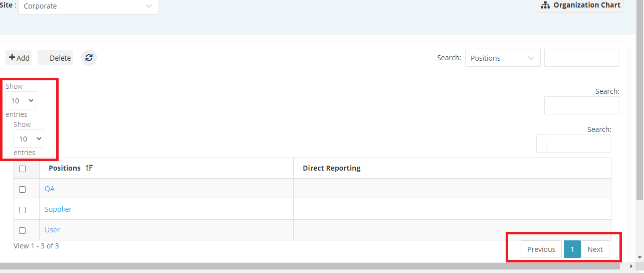Viewport: 644px width, 273px height.
Task: Click the Delete button
Action: (x=55, y=58)
